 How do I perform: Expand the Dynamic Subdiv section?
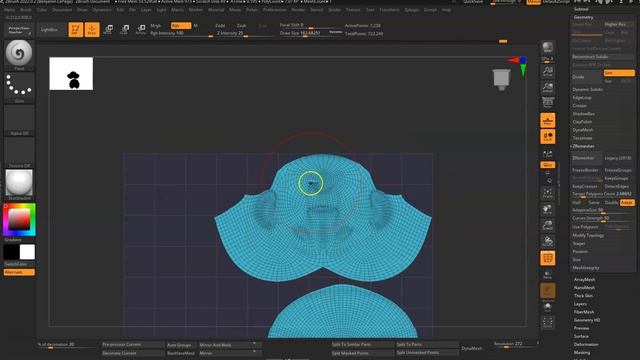587,89
